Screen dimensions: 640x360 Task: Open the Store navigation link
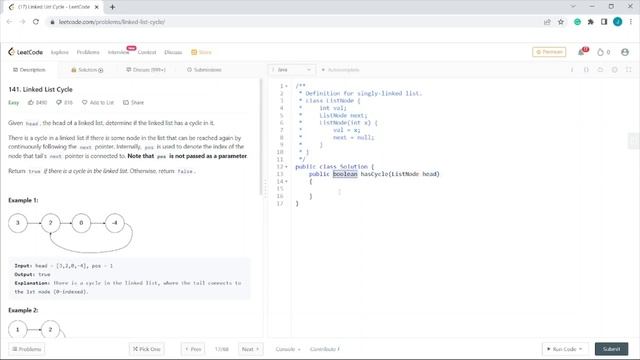click(202, 52)
